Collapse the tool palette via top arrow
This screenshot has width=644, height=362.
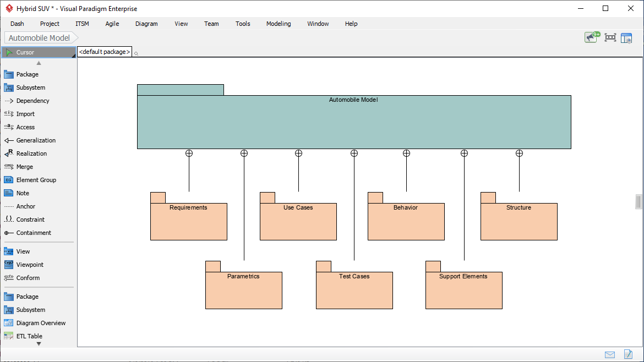[x=38, y=63]
